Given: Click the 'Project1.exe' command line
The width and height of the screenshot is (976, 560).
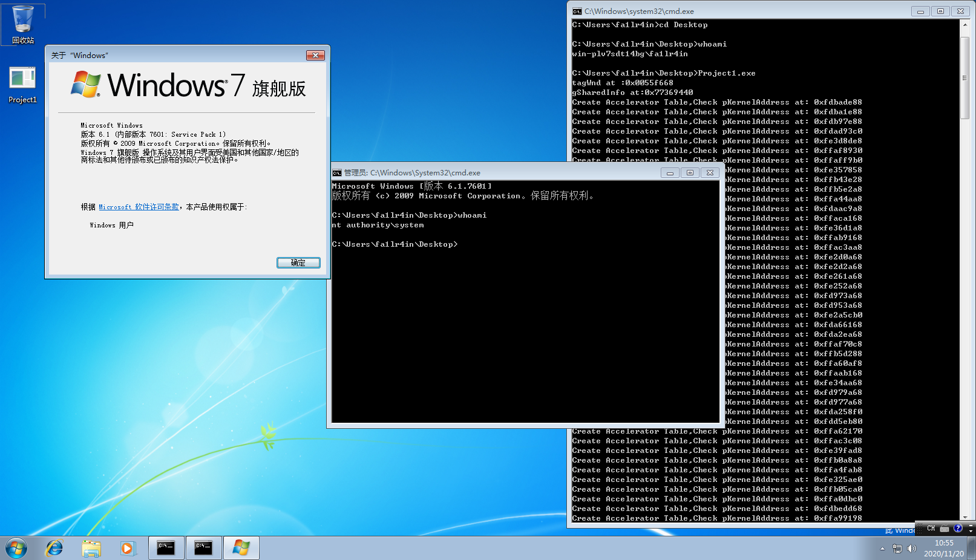Looking at the screenshot, I should coord(664,73).
